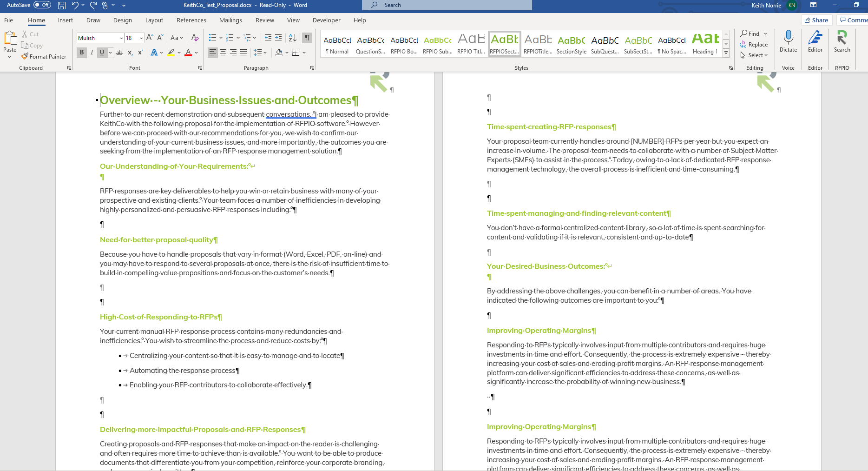Expand underline style options arrow
Viewport: 868px width, 471px height.
110,53
